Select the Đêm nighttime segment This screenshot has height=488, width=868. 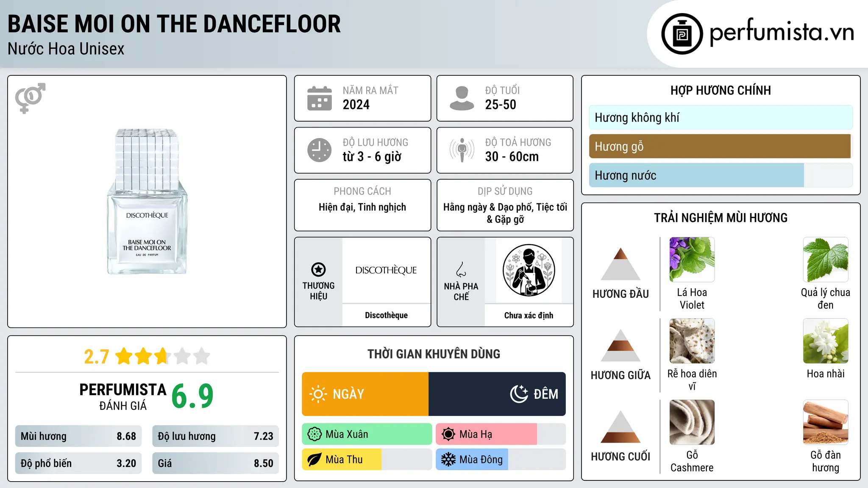pyautogui.click(x=497, y=394)
